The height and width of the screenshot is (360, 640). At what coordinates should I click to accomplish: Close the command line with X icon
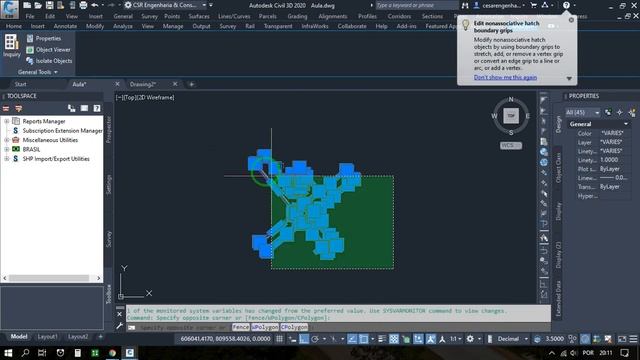click(x=119, y=314)
